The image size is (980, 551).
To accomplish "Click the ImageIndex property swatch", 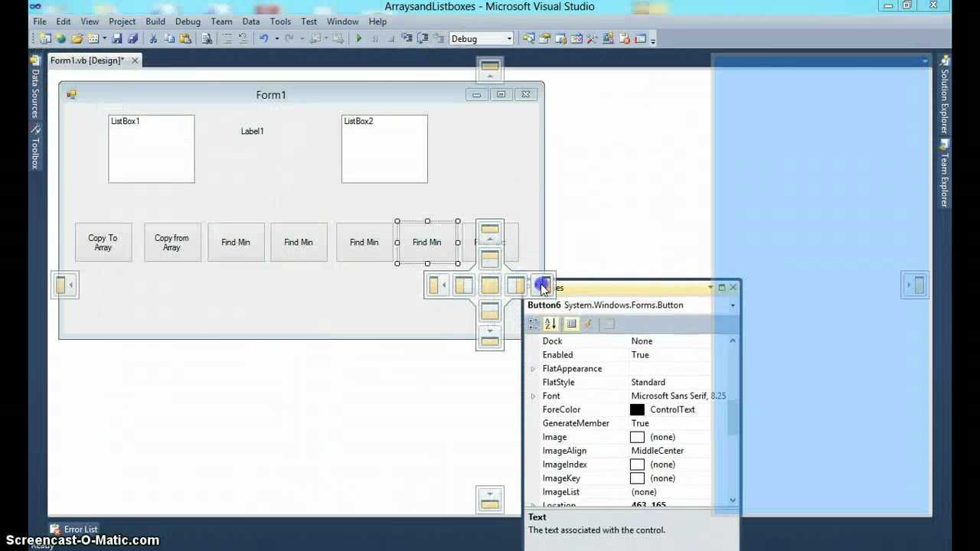I will point(637,465).
